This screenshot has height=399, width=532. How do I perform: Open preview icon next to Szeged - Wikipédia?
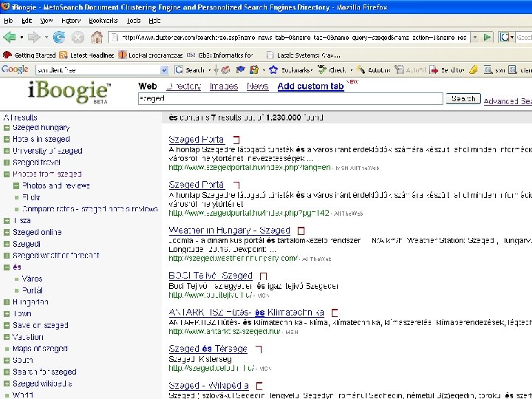(x=259, y=386)
